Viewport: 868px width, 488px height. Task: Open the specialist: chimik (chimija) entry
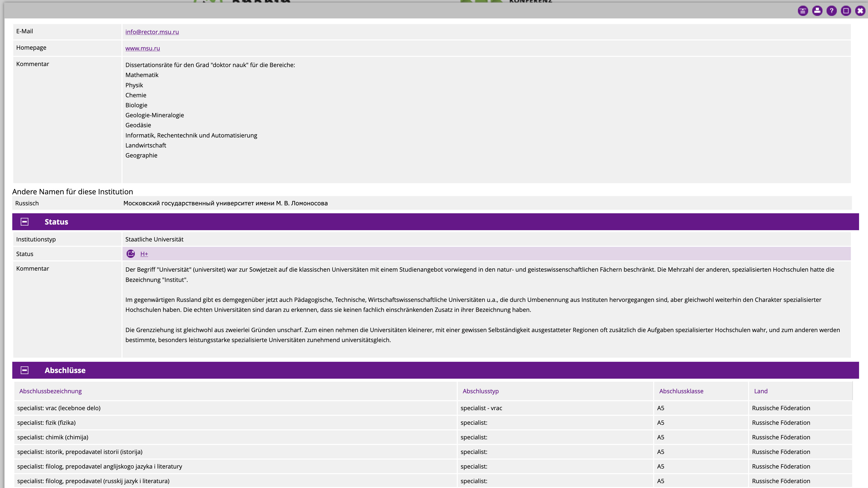[x=53, y=437]
